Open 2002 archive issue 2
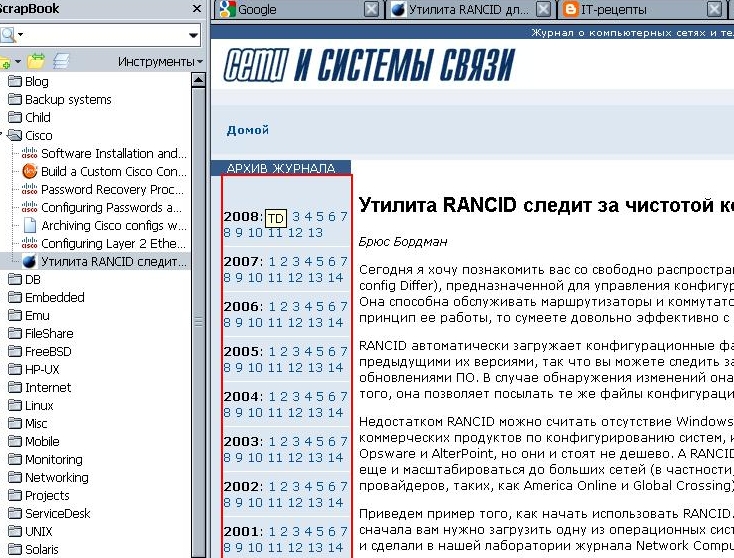 point(284,486)
